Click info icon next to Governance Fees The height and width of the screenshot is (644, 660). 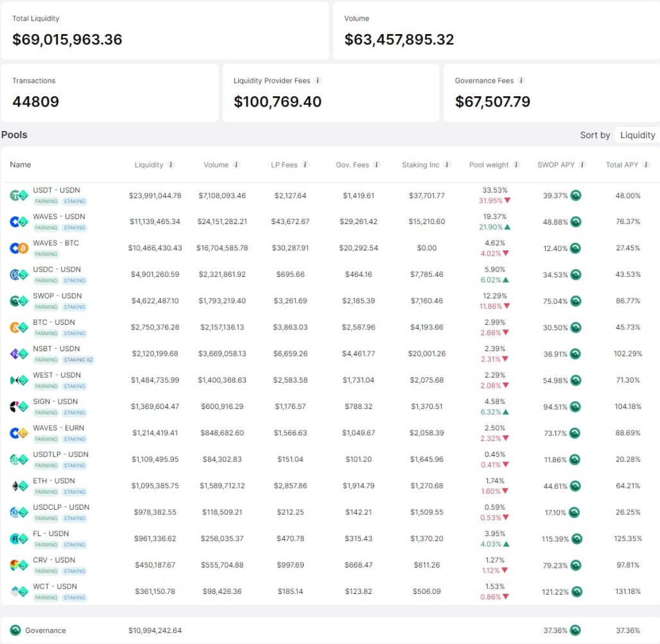tap(521, 80)
